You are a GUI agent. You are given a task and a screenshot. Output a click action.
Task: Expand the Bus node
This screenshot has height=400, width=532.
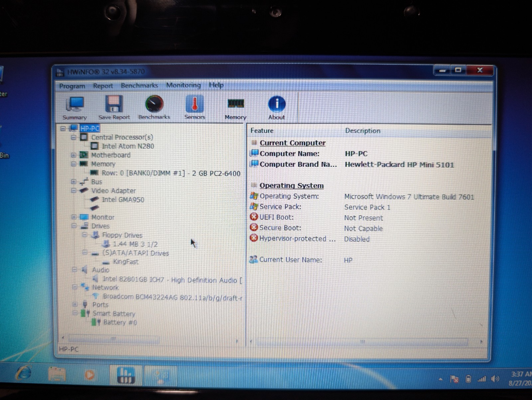click(73, 182)
